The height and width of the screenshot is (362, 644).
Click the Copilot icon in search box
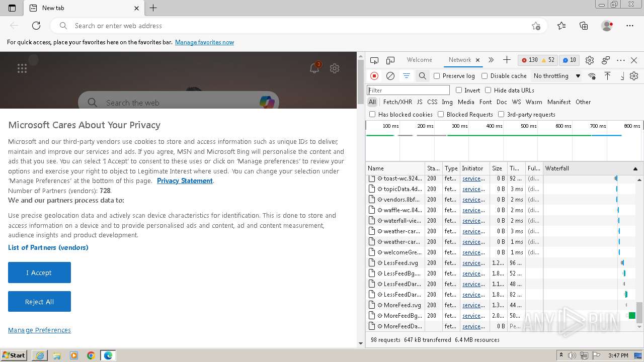click(x=267, y=102)
